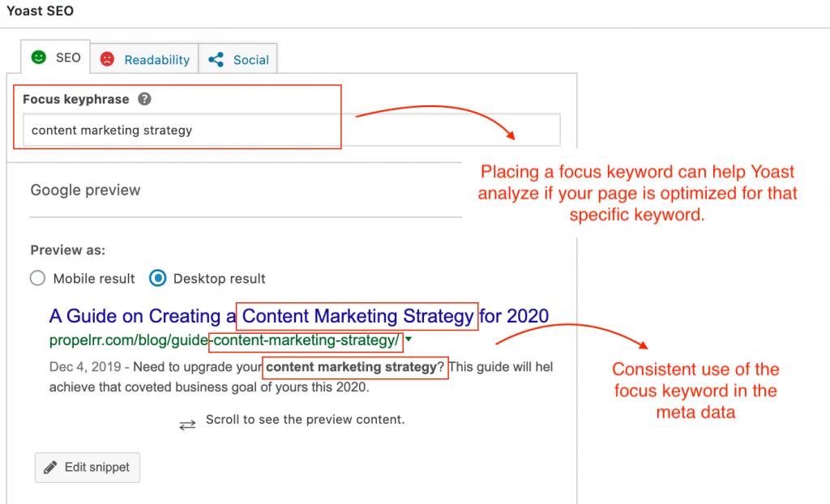
Task: Click into the Focus keyphrase input field
Action: click(x=291, y=130)
